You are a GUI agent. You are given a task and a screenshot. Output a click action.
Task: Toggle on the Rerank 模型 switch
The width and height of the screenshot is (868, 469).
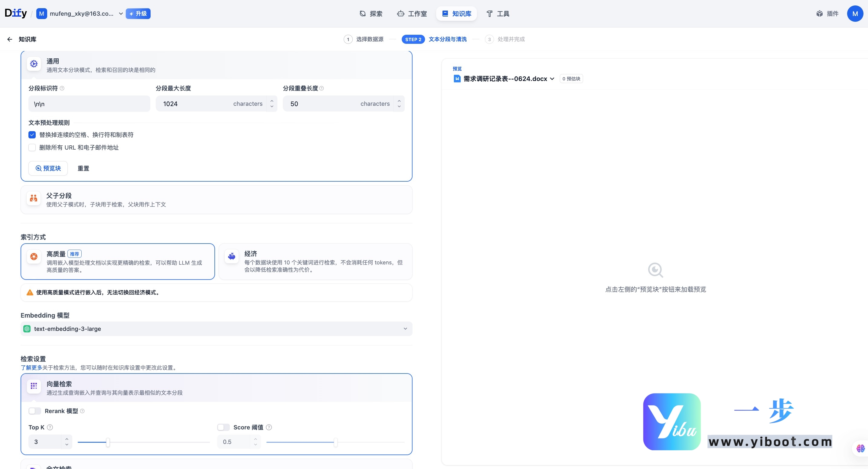34,411
